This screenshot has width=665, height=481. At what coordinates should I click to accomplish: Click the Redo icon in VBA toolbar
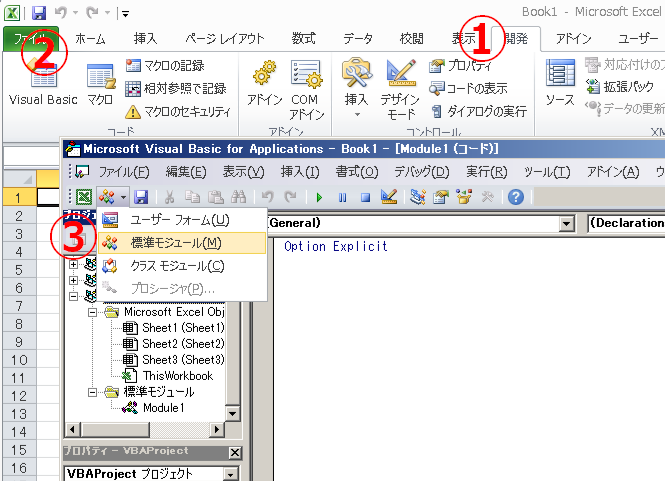pos(291,197)
